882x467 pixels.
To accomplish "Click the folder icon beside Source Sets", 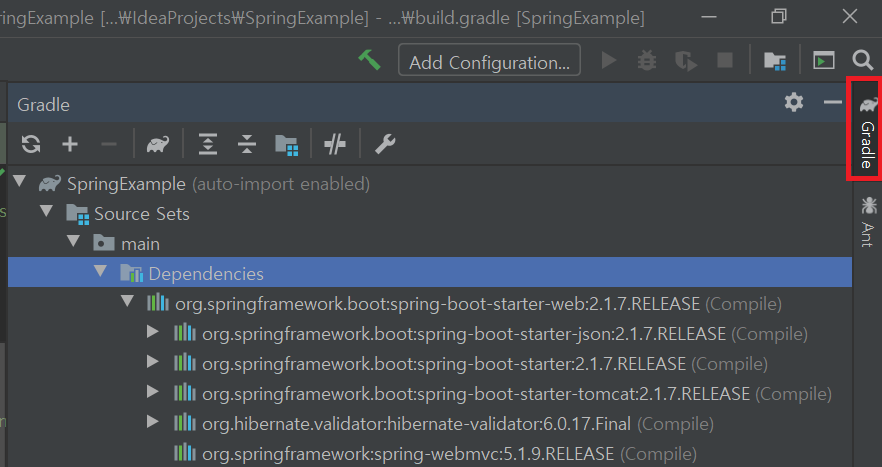I will click(78, 214).
